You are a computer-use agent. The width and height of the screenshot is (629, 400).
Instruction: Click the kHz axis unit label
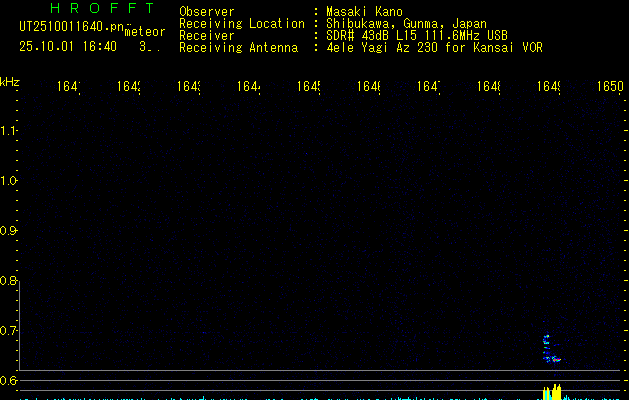pos(10,82)
